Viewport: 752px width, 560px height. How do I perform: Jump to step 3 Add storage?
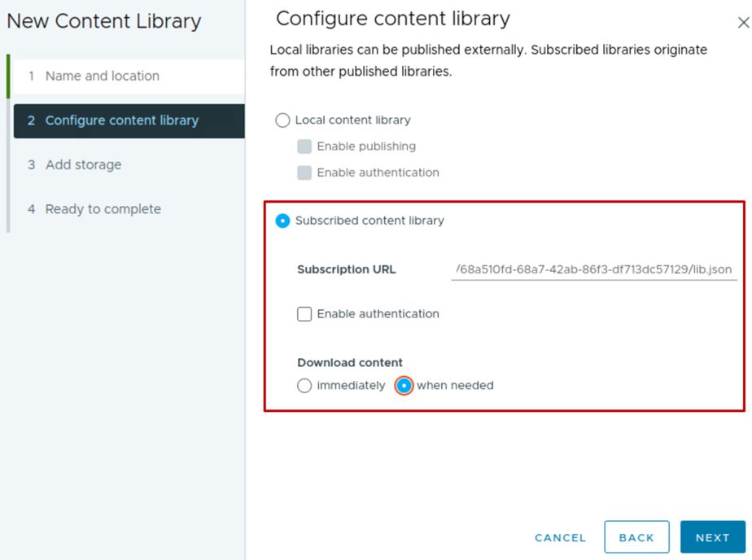coord(83,164)
